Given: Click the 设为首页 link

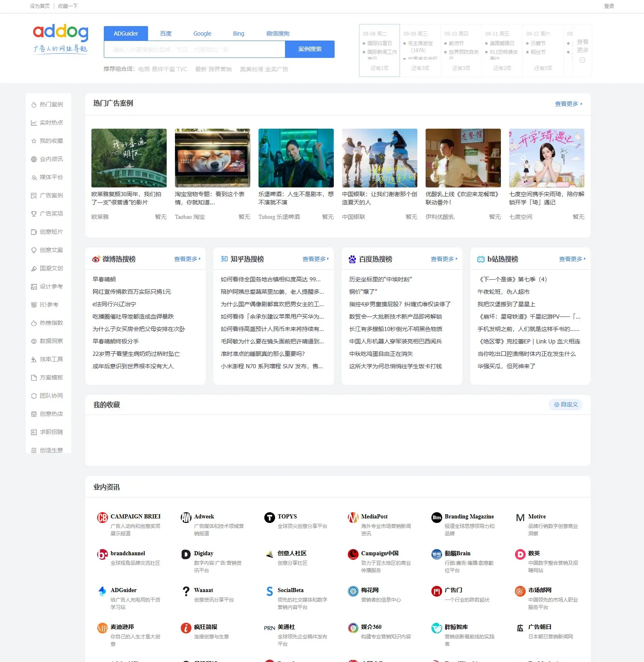Looking at the screenshot, I should 40,6.
